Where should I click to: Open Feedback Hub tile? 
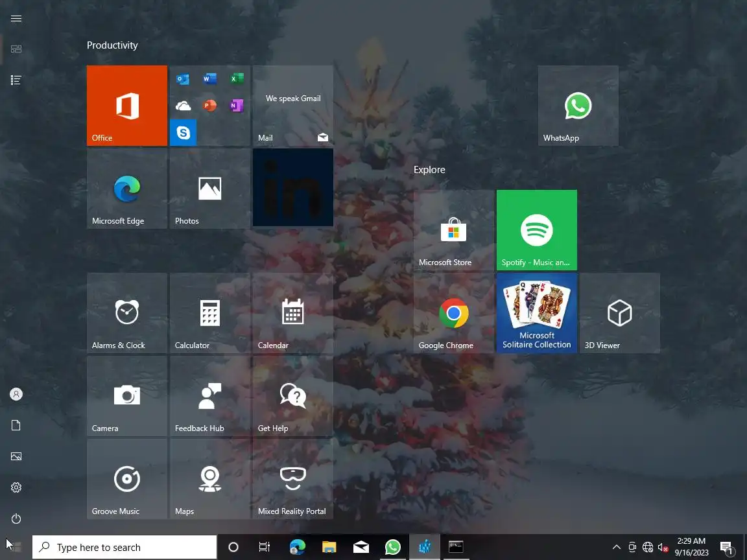click(210, 396)
